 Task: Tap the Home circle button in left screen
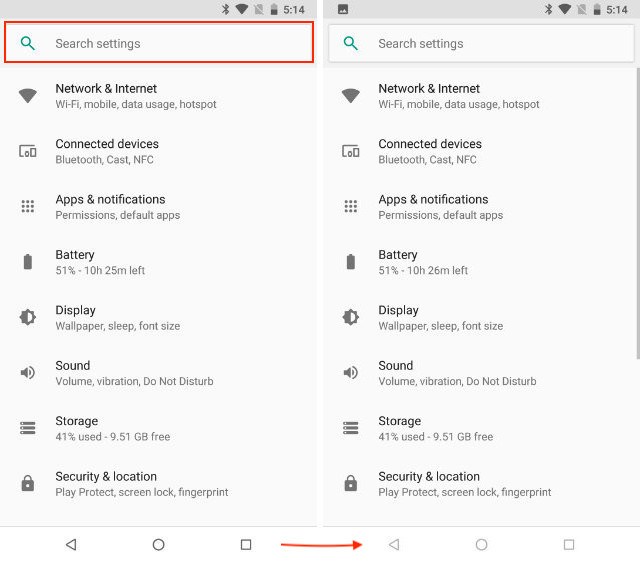point(158,544)
